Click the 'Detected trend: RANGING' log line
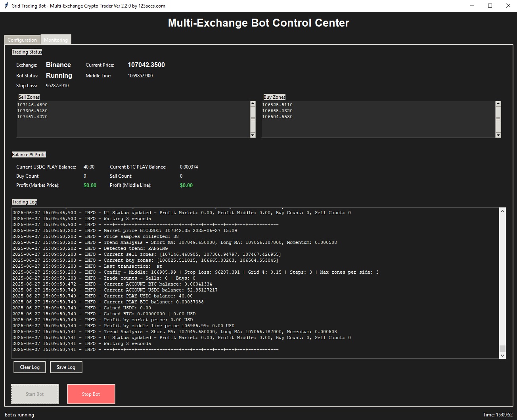 [x=90, y=248]
